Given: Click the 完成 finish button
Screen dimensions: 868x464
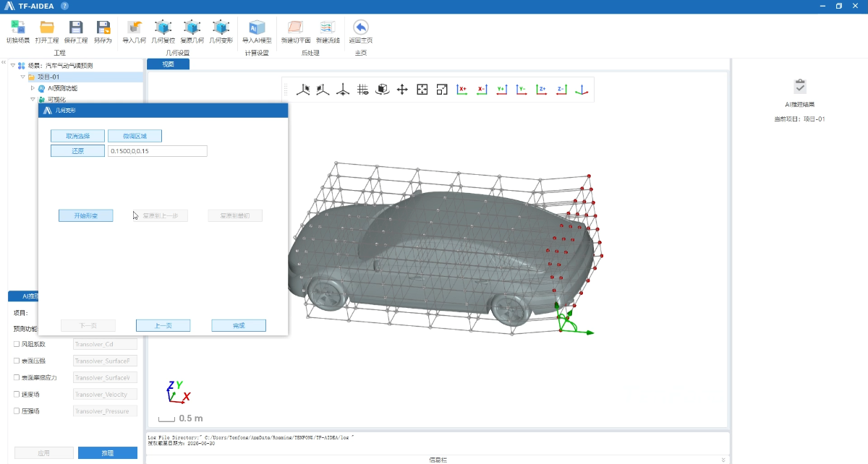Looking at the screenshot, I should (239, 325).
